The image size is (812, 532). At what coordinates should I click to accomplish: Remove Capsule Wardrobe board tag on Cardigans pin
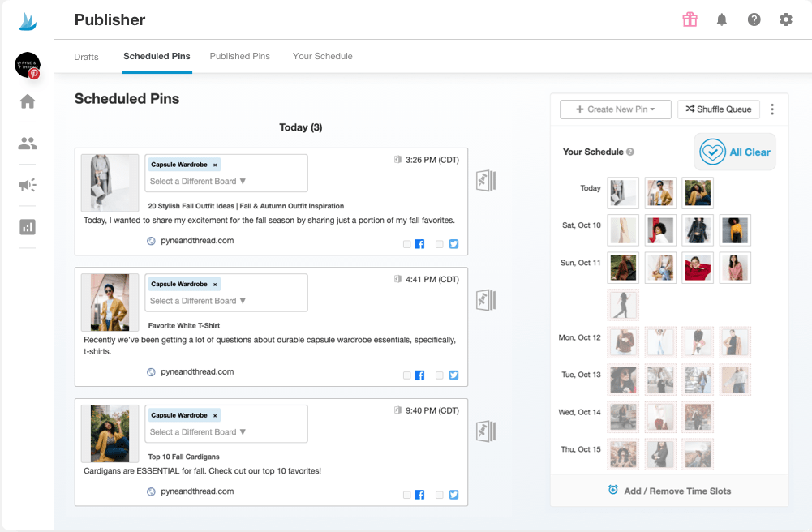[215, 415]
